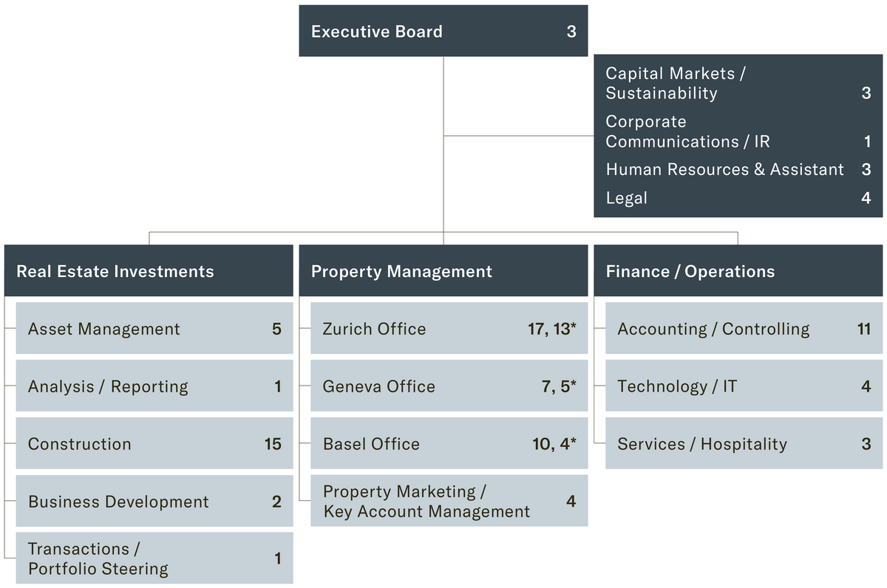Select the Finance / Operations header
This screenshot has height=588, width=887.
738,271
